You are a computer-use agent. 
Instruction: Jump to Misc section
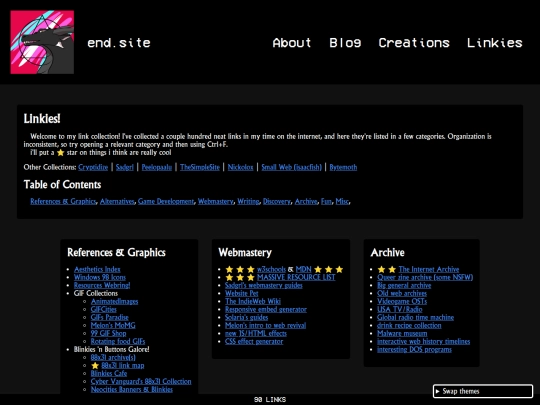(342, 201)
